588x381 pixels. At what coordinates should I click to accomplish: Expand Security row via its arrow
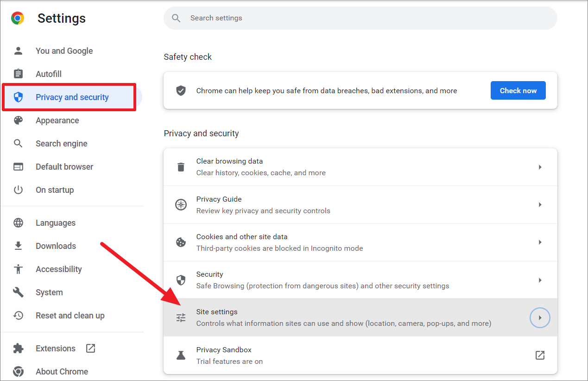click(540, 280)
